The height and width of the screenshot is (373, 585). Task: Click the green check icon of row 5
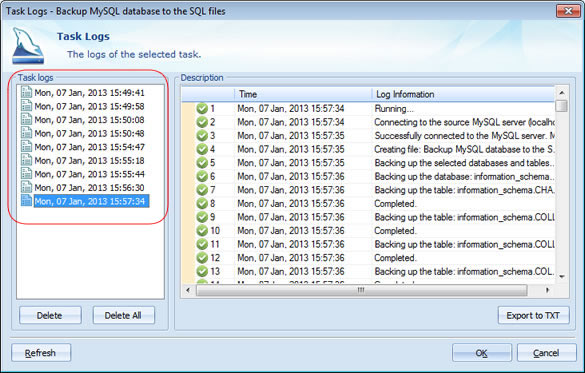click(x=202, y=163)
